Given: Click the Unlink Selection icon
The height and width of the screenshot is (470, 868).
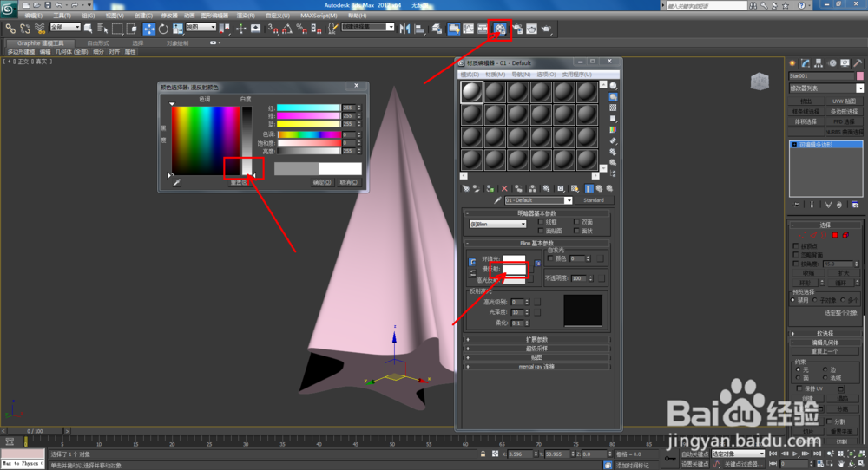Looking at the screenshot, I should (x=25, y=29).
